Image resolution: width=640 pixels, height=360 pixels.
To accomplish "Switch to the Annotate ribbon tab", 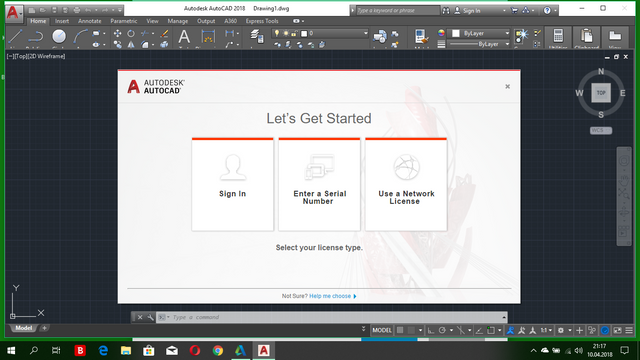I will click(89, 21).
